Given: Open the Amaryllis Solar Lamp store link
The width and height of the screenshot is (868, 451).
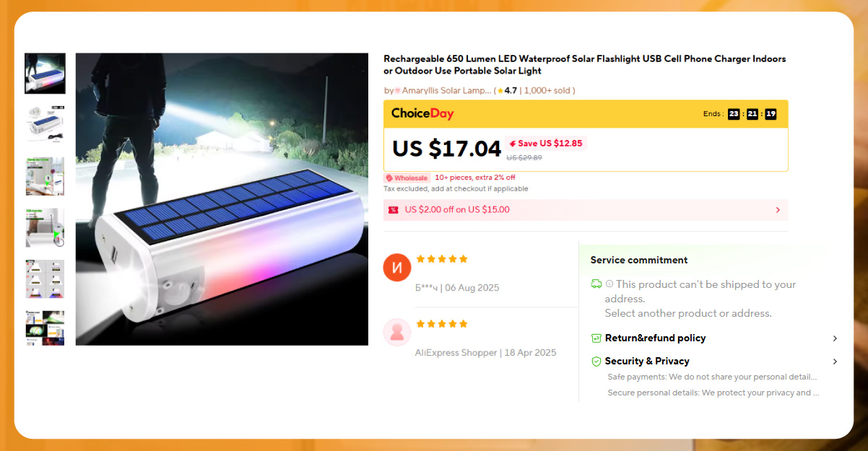Looking at the screenshot, I should pyautogui.click(x=446, y=90).
